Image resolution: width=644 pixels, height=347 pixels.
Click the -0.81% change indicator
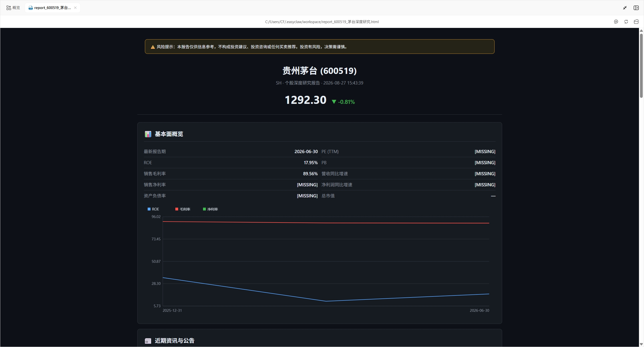343,102
